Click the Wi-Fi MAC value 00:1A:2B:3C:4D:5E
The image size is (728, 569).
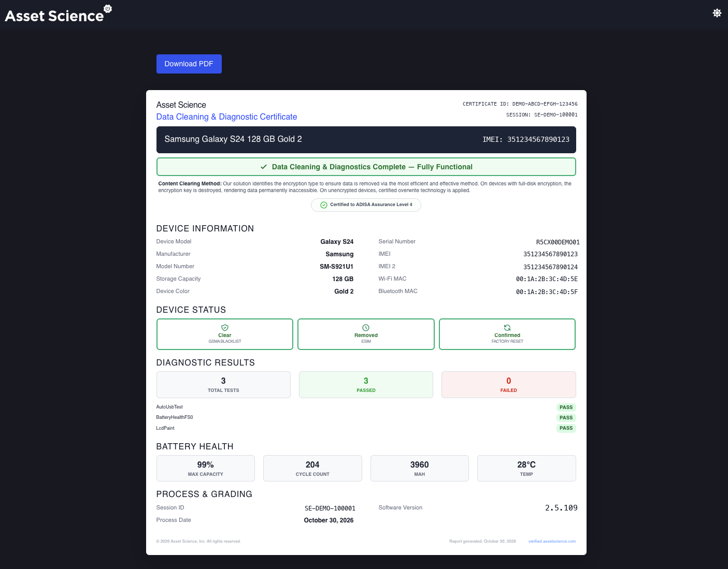(x=547, y=279)
